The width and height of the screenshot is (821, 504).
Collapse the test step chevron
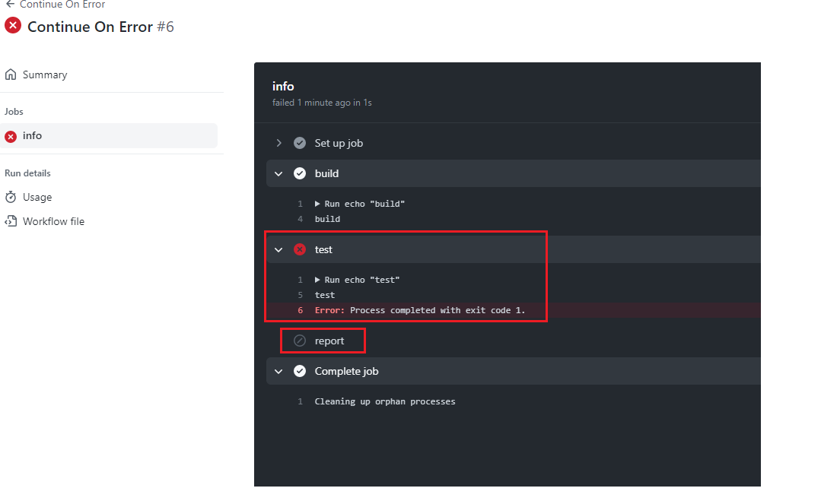pos(278,249)
